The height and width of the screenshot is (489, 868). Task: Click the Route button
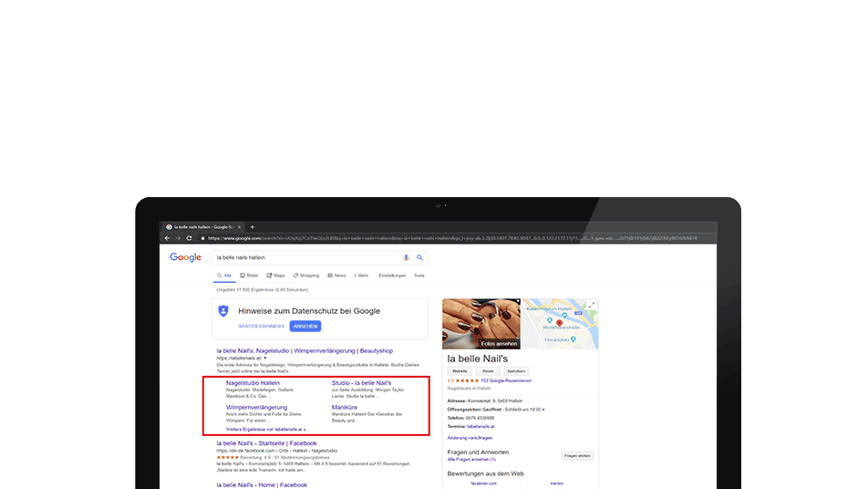tap(488, 371)
